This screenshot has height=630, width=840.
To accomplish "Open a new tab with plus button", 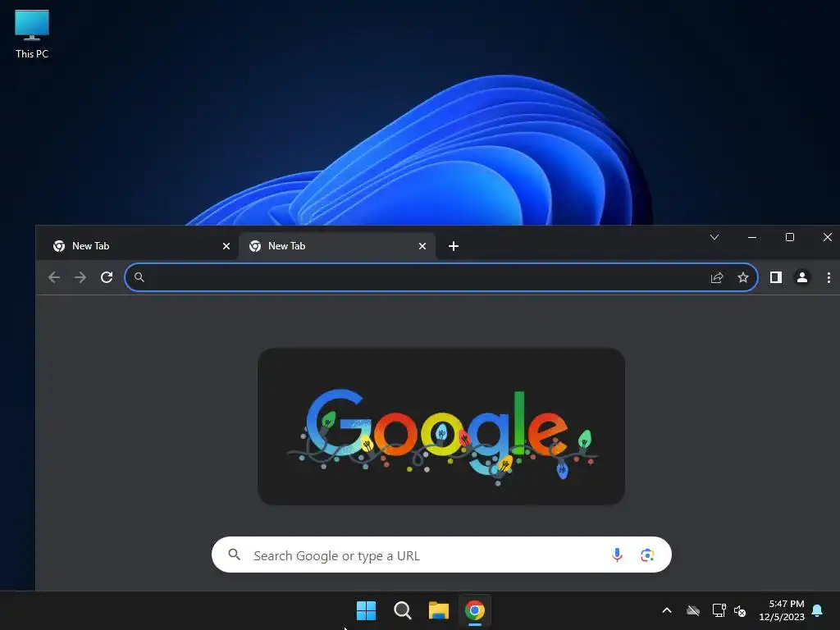I will pos(453,246).
